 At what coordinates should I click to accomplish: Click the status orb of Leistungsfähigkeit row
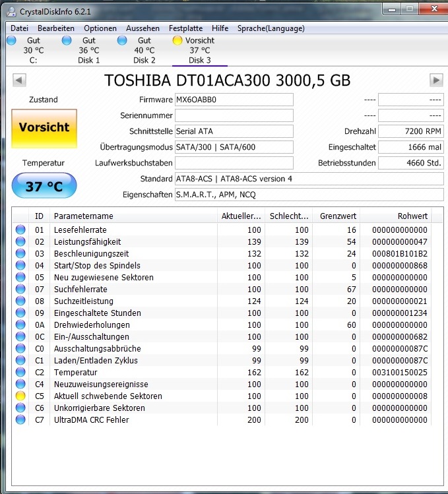coord(20,241)
